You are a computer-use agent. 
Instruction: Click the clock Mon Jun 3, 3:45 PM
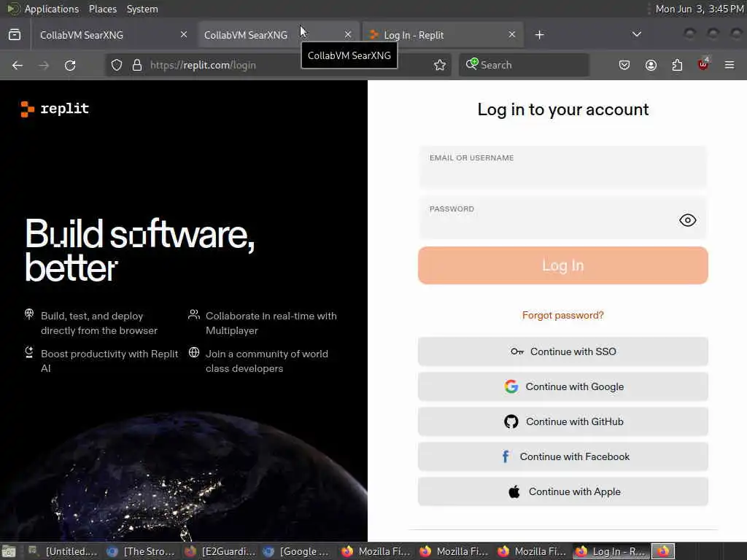[x=700, y=9]
